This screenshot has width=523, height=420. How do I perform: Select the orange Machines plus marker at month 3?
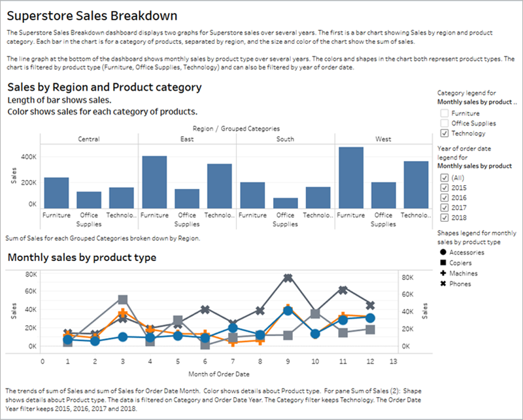pos(123,313)
